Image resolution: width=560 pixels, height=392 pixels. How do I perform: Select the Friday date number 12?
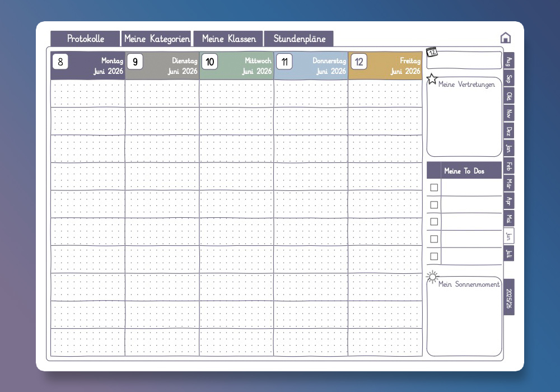359,62
